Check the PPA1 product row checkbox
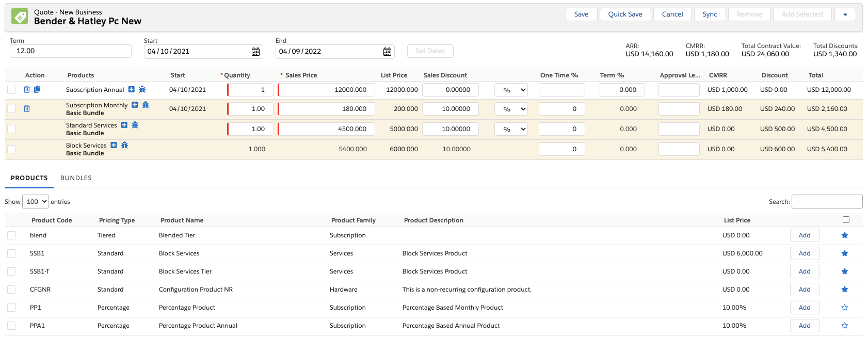868x337 pixels. (11, 326)
